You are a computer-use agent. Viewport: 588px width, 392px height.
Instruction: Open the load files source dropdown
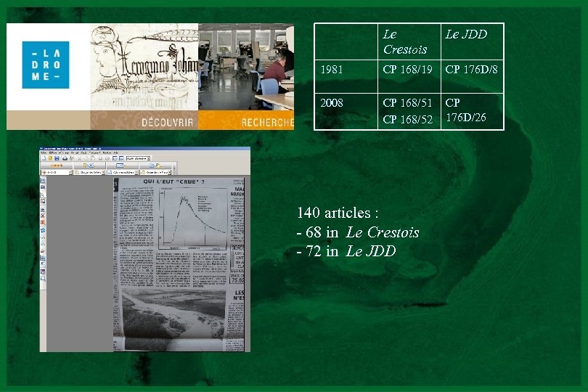pos(103,172)
